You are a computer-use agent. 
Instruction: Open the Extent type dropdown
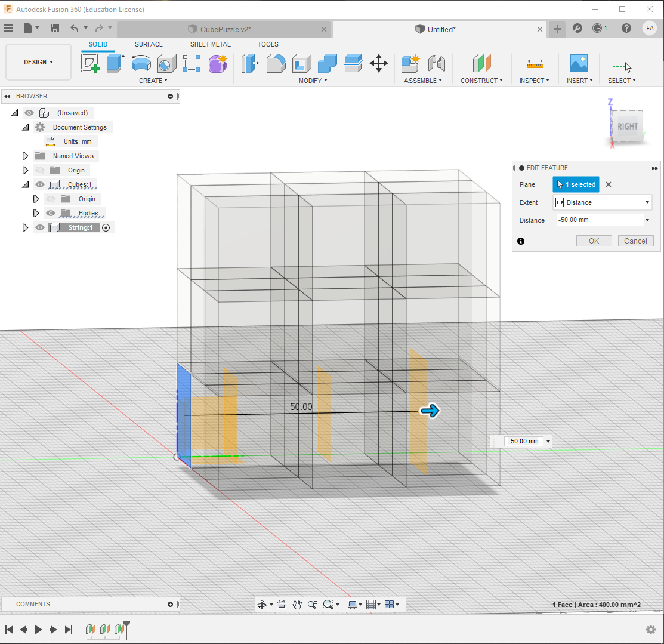coord(646,202)
